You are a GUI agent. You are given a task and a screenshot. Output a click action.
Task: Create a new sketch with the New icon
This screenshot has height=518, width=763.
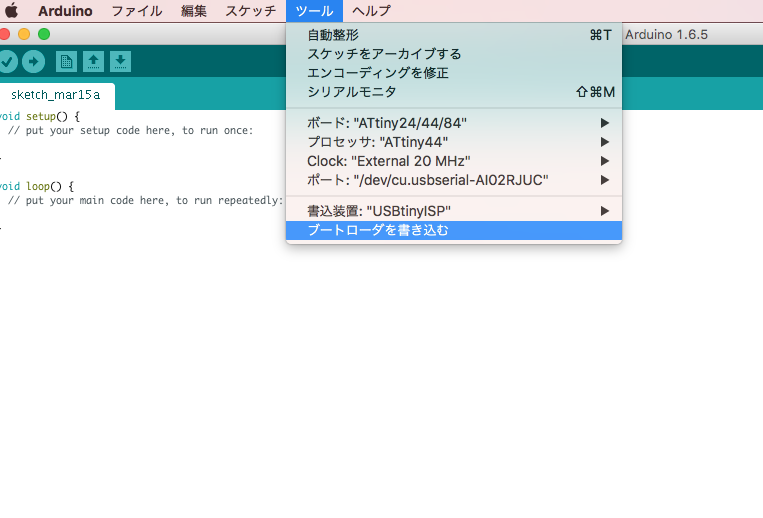click(x=66, y=62)
